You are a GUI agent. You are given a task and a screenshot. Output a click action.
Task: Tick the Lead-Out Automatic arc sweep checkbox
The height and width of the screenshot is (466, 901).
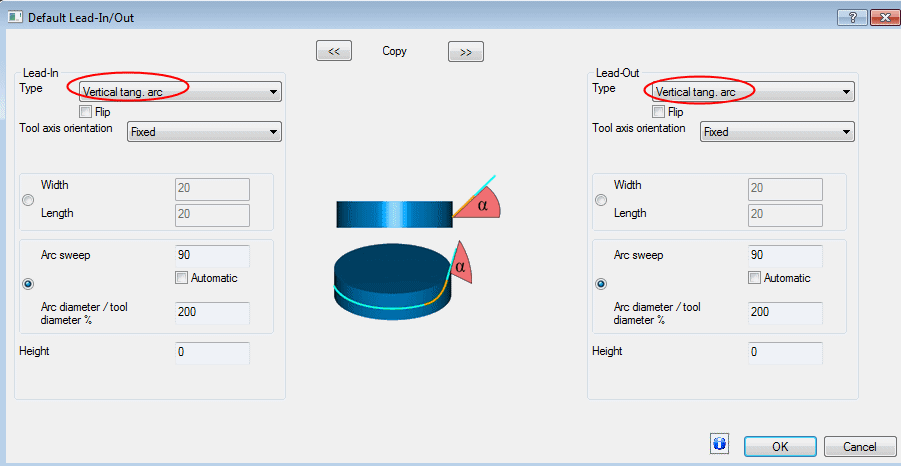click(x=755, y=278)
